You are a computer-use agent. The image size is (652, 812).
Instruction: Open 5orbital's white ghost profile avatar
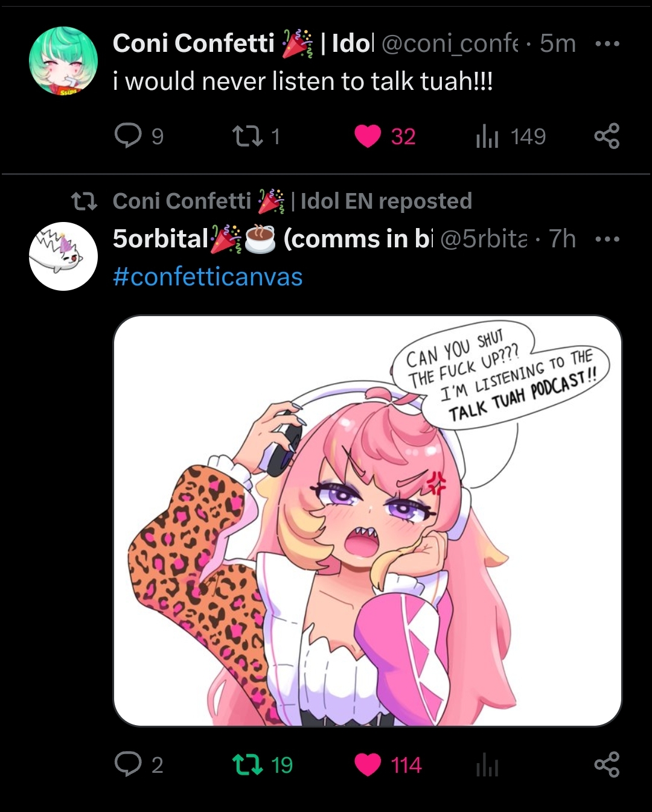(x=63, y=256)
